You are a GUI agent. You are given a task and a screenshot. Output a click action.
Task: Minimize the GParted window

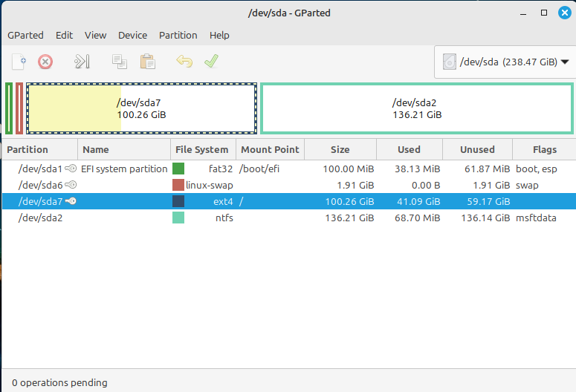(x=523, y=13)
